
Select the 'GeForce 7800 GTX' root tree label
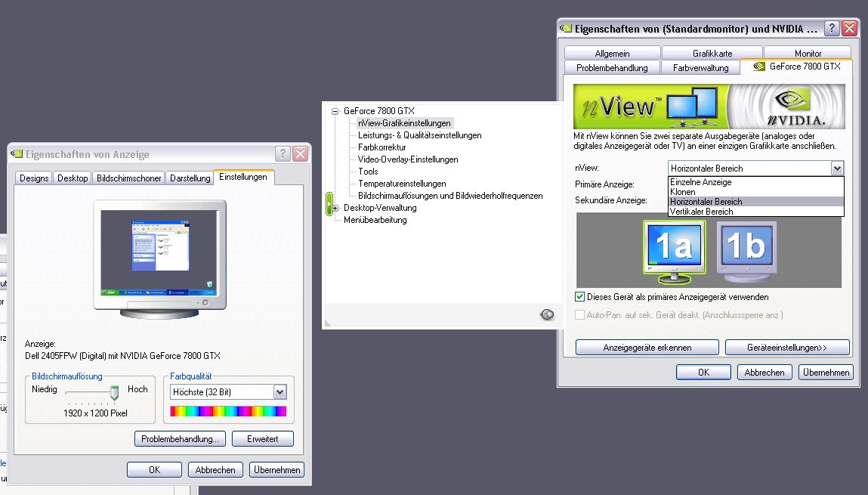(x=378, y=111)
